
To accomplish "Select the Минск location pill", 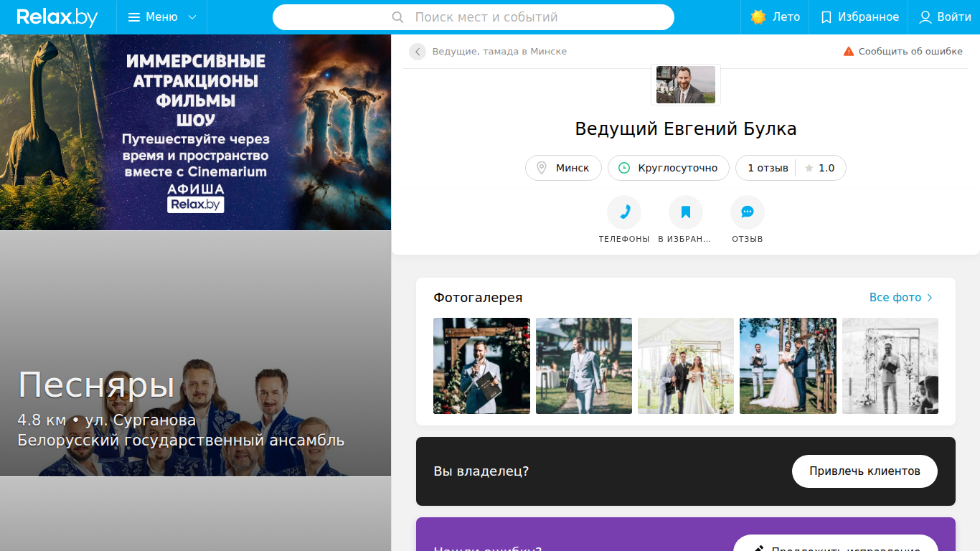I will [x=563, y=168].
